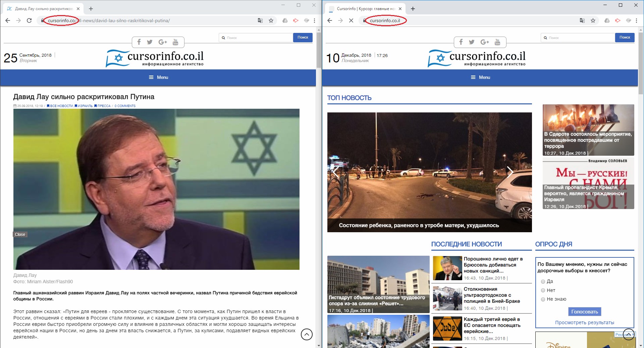The width and height of the screenshot is (644, 348).
Task: Close the Cursorinfo tab in right window
Action: (400, 9)
